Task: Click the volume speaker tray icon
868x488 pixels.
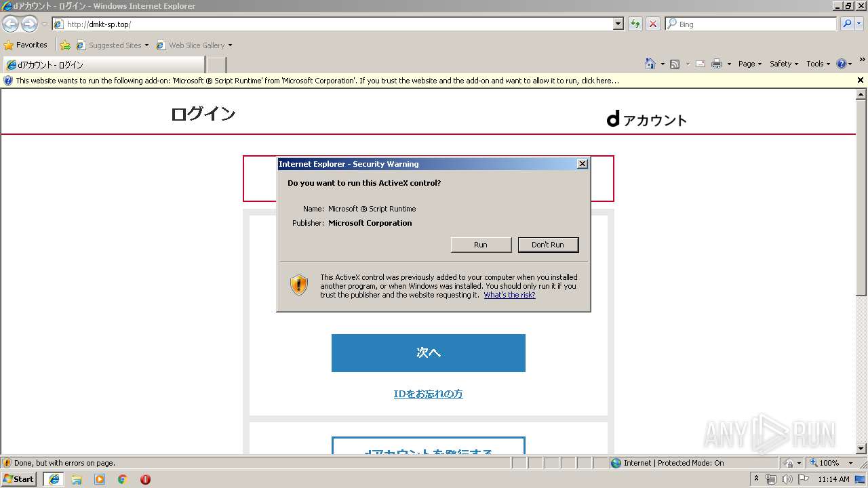Action: point(787,479)
